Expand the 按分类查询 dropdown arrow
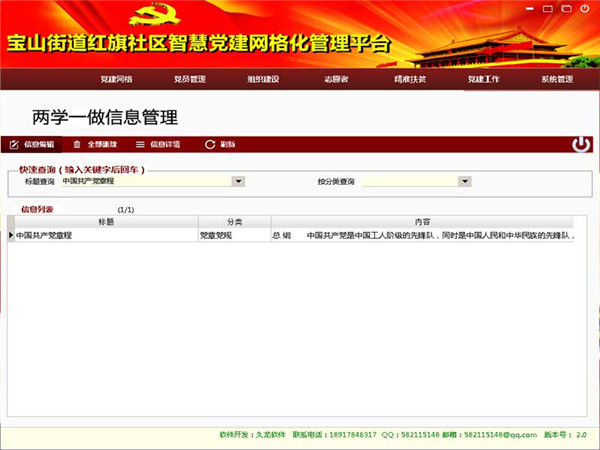The width and height of the screenshot is (600, 450). coord(465,181)
